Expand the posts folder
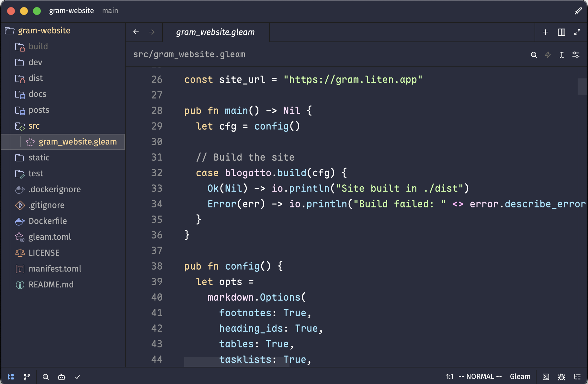 [39, 110]
